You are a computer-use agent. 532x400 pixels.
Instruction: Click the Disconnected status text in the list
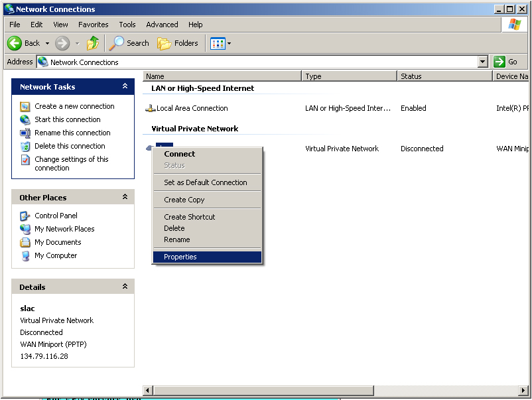coord(422,149)
